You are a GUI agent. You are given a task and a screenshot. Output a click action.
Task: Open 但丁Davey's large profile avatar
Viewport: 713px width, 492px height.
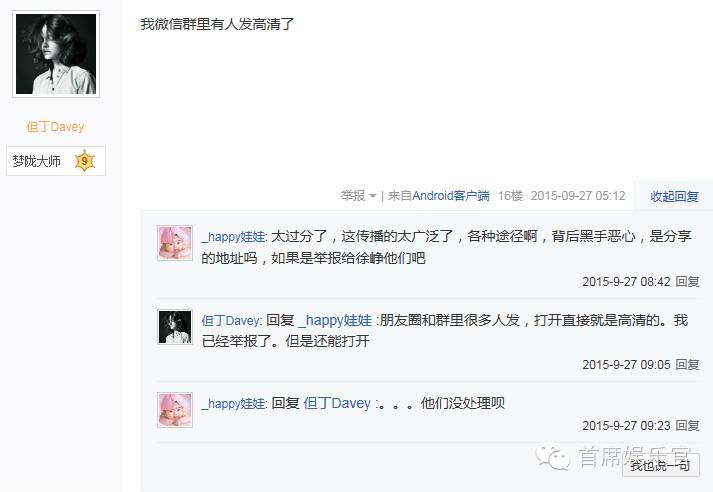(56, 54)
